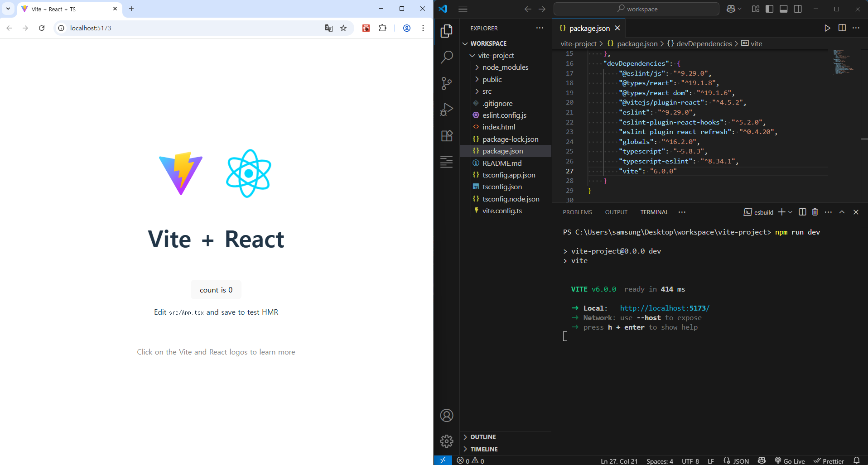Open the Accounts menu in VS Code

tap(447, 415)
